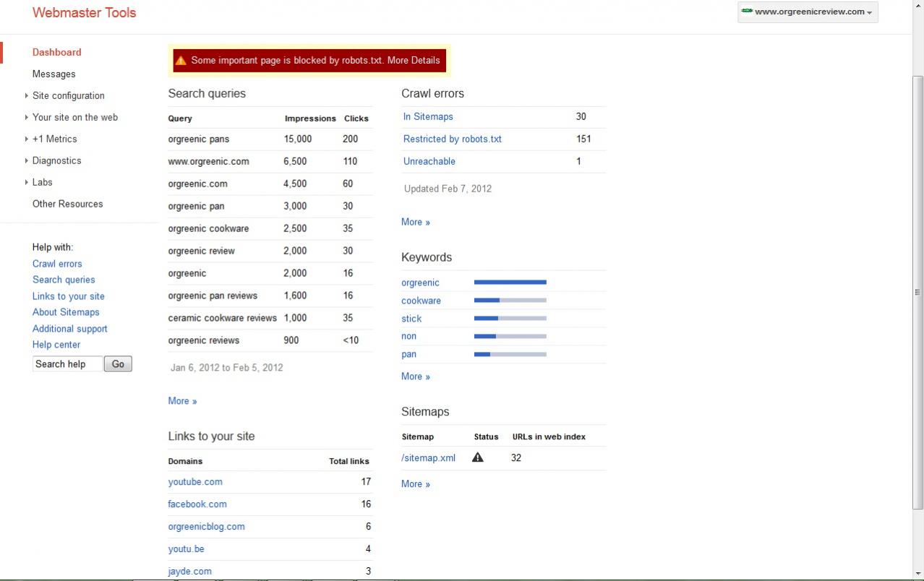This screenshot has height=581, width=924.
Task: Open the Links to your site help link
Action: point(69,296)
